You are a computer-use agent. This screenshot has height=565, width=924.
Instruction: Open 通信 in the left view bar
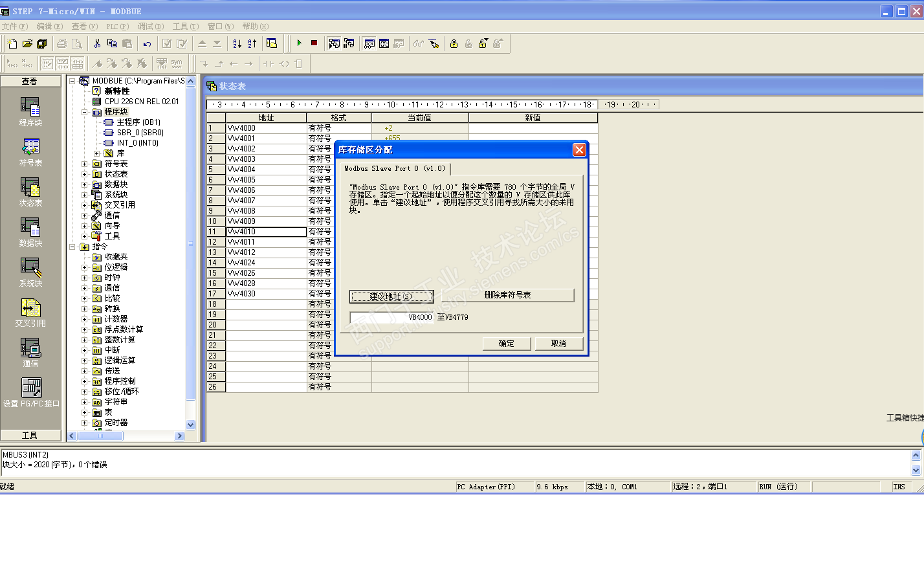(x=30, y=352)
